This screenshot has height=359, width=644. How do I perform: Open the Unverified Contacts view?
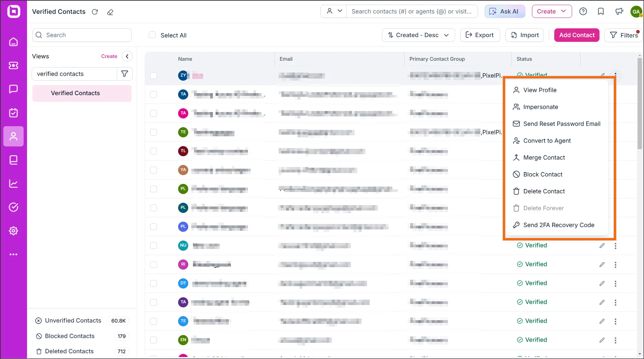pyautogui.click(x=82, y=321)
